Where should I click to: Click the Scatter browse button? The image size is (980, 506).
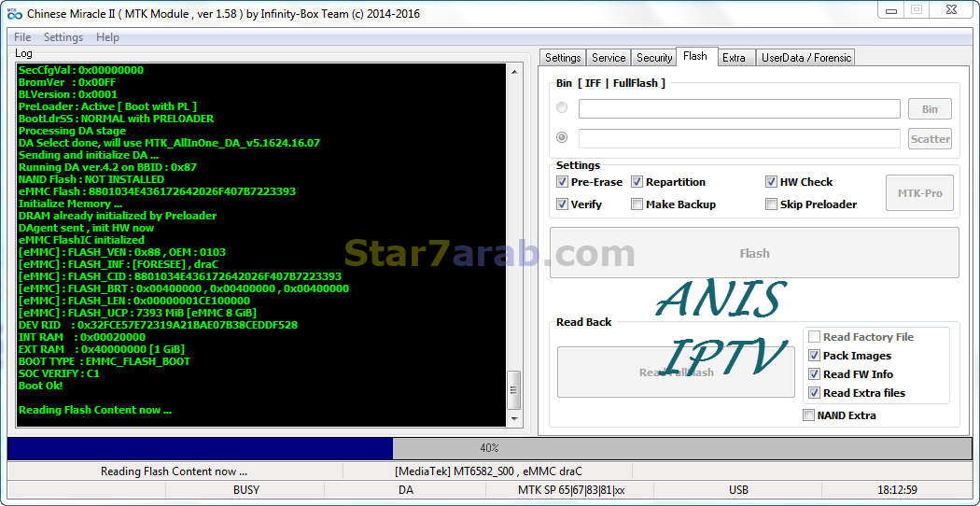point(930,139)
